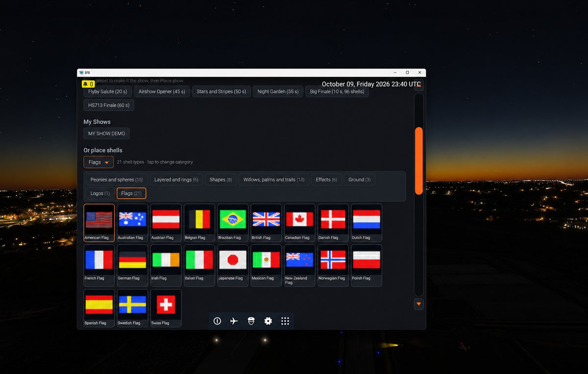Select the American Flag shell
The image size is (588, 374).
coord(99,223)
